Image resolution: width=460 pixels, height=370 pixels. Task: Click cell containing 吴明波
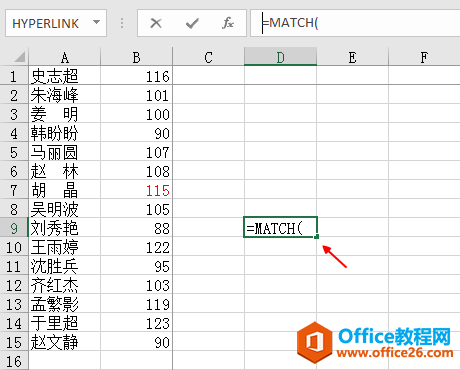(x=65, y=209)
